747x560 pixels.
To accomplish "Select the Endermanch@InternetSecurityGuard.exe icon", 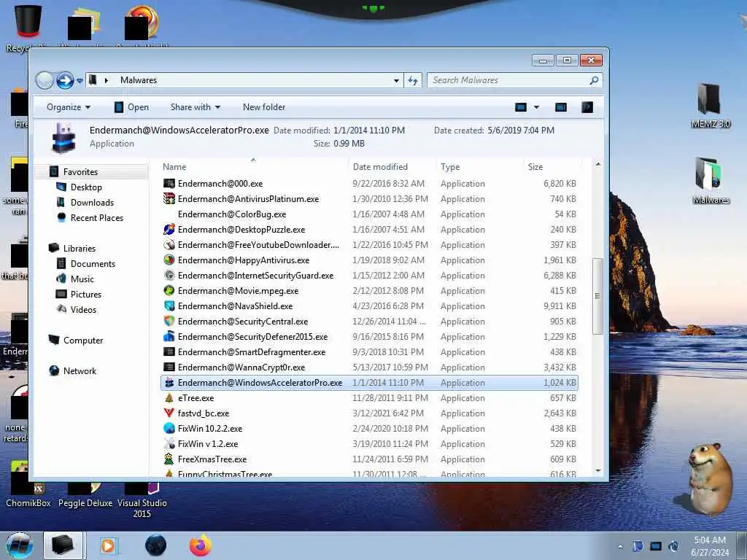I will coord(169,275).
